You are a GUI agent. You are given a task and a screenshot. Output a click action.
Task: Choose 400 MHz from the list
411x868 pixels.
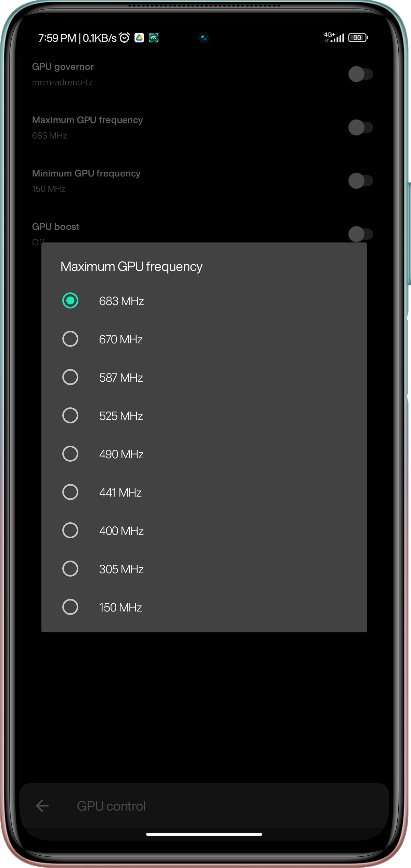coord(204,530)
